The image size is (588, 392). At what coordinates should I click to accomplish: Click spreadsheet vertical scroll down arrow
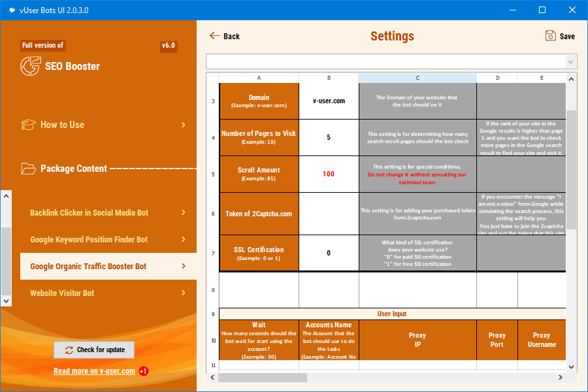571,367
